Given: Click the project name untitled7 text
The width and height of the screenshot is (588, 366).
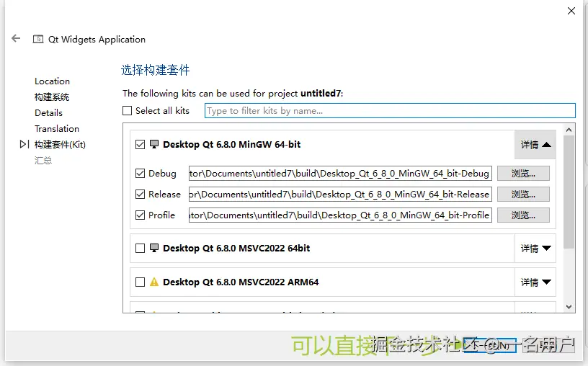Looking at the screenshot, I should (x=321, y=93).
